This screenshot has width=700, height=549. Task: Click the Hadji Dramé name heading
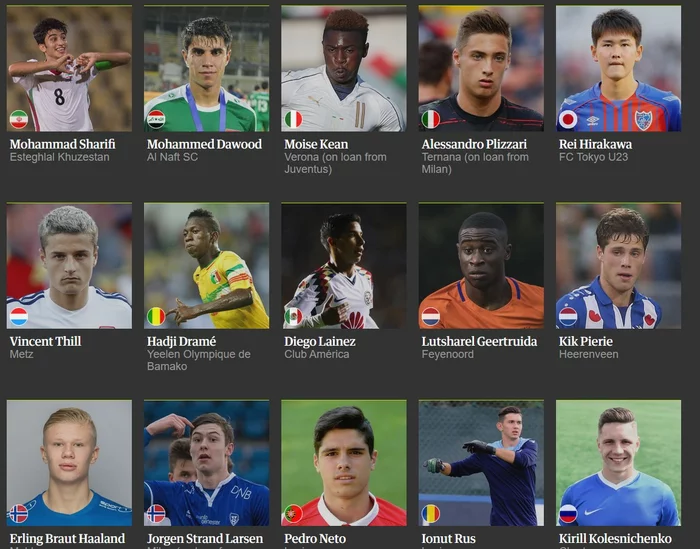pyautogui.click(x=181, y=341)
